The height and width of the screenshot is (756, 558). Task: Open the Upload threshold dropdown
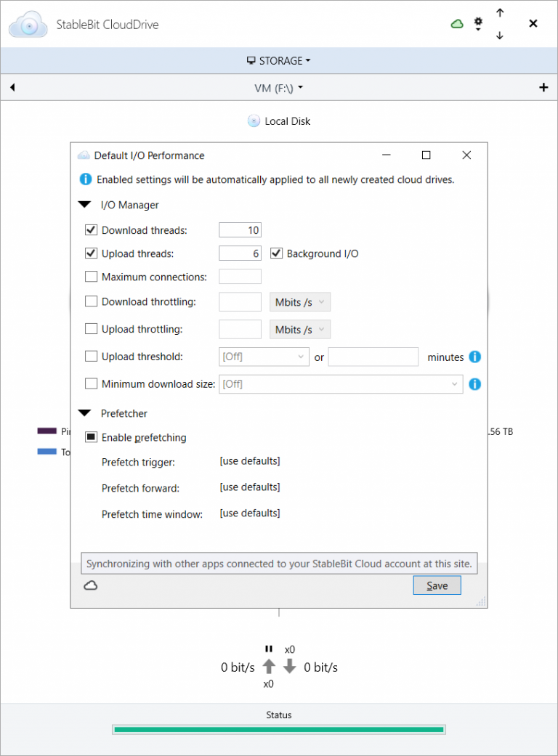(264, 357)
